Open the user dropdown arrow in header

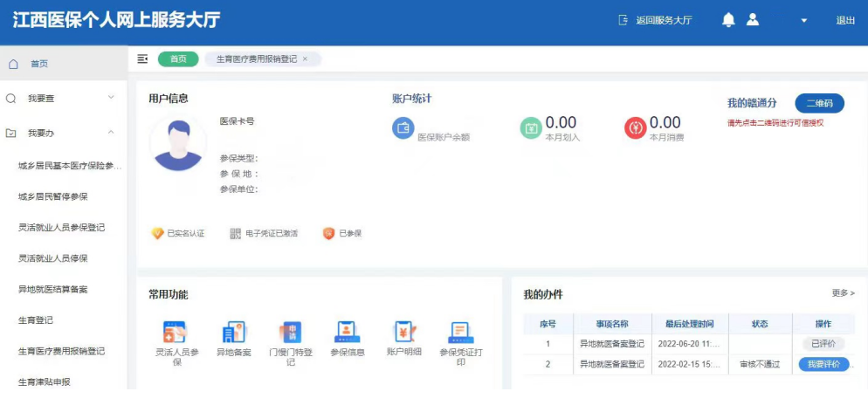[x=803, y=21]
